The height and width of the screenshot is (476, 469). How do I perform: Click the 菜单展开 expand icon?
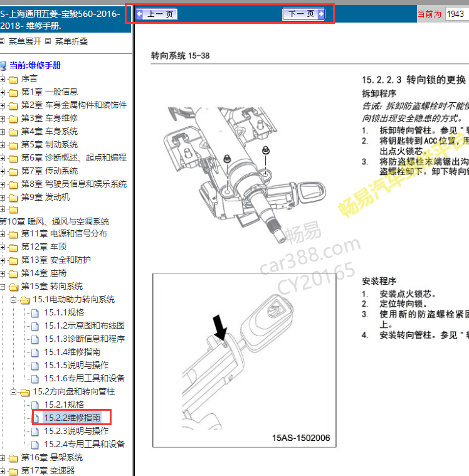click(2, 41)
